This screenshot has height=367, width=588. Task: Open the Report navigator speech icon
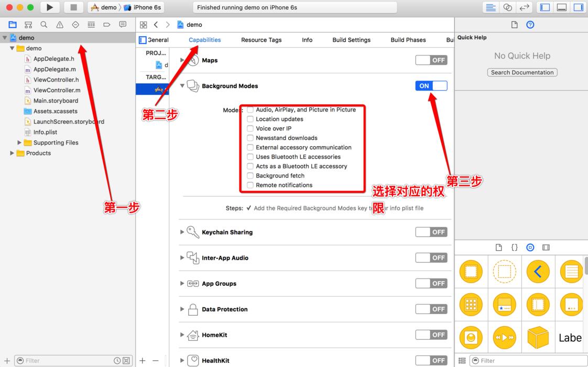pyautogui.click(x=123, y=25)
